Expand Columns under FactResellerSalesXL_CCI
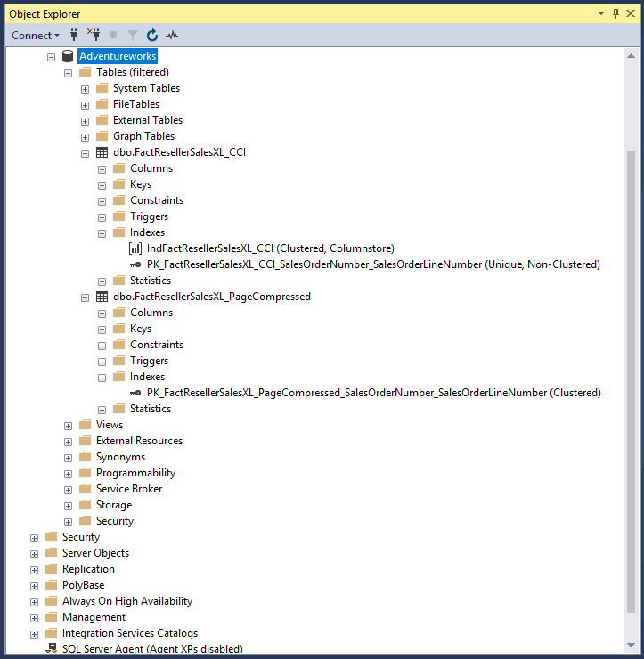Screen dimensions: 644x659 tap(102, 169)
